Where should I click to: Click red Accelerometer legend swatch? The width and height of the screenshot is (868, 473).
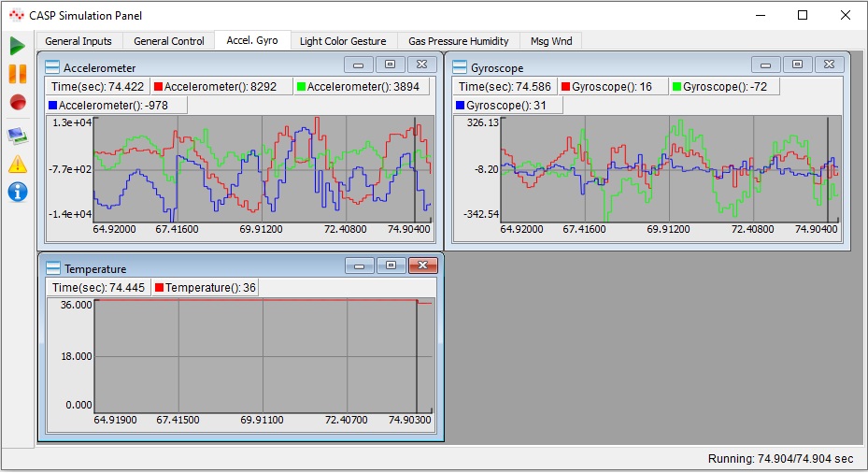tap(158, 86)
